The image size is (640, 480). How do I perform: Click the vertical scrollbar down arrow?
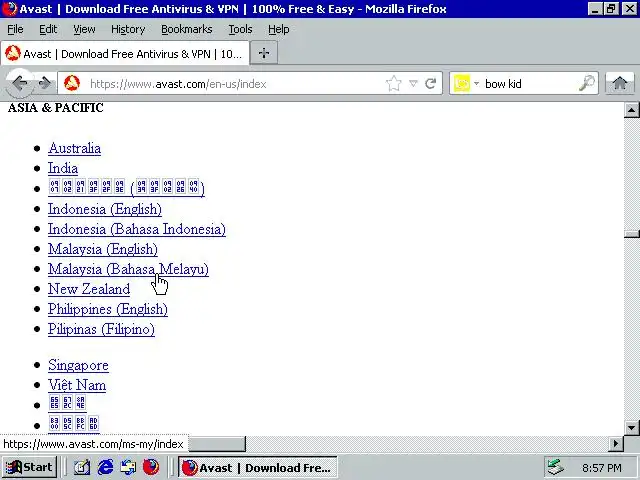[x=631, y=428]
